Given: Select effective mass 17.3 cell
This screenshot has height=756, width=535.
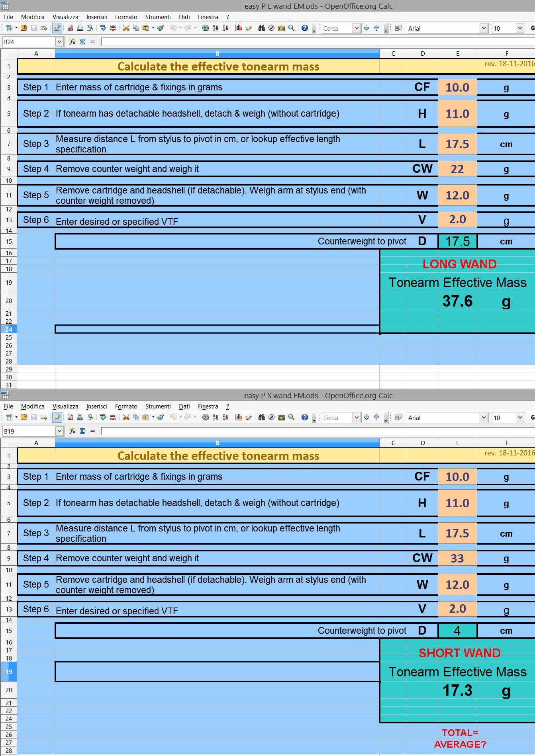Looking at the screenshot, I should (x=457, y=690).
